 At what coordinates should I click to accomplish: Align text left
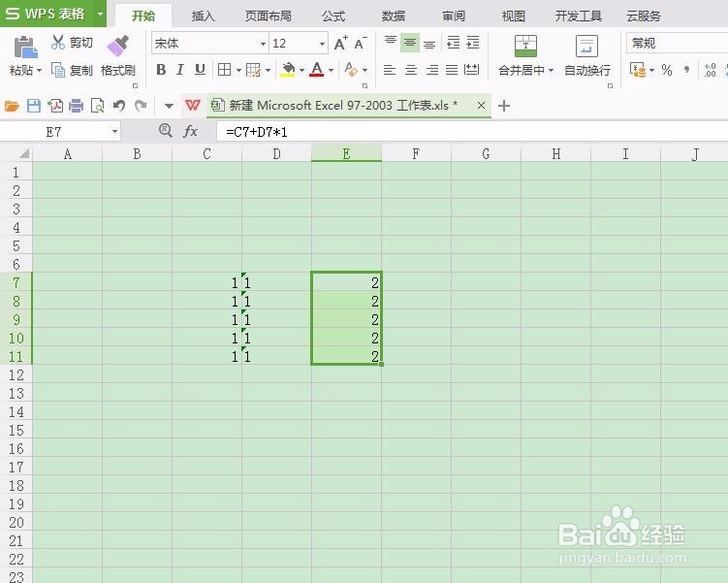coord(390,70)
